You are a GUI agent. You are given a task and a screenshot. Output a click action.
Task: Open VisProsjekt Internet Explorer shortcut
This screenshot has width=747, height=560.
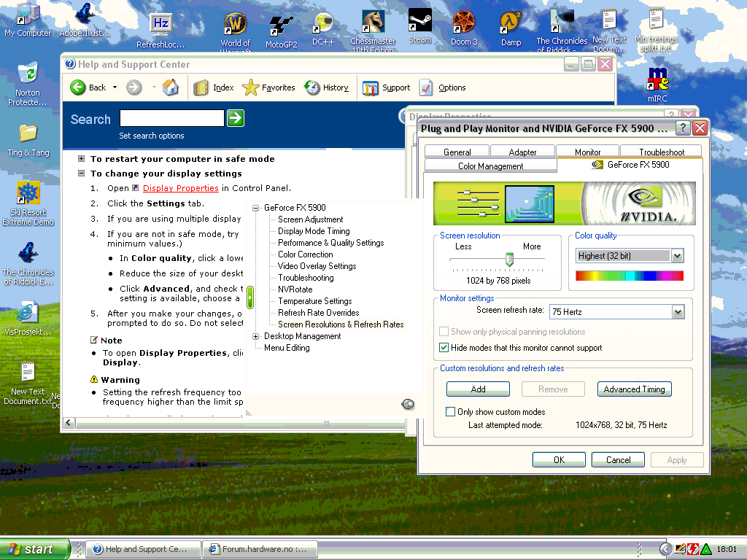tap(27, 318)
